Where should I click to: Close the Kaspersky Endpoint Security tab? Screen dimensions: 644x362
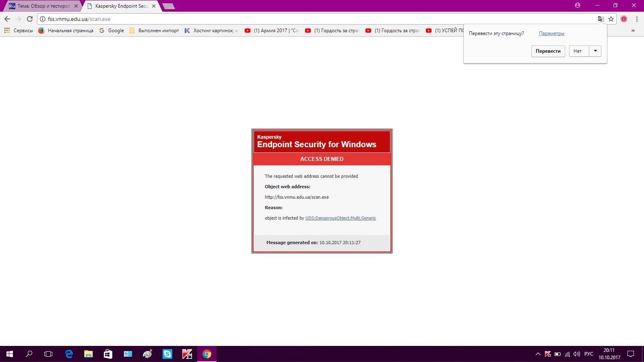click(154, 6)
